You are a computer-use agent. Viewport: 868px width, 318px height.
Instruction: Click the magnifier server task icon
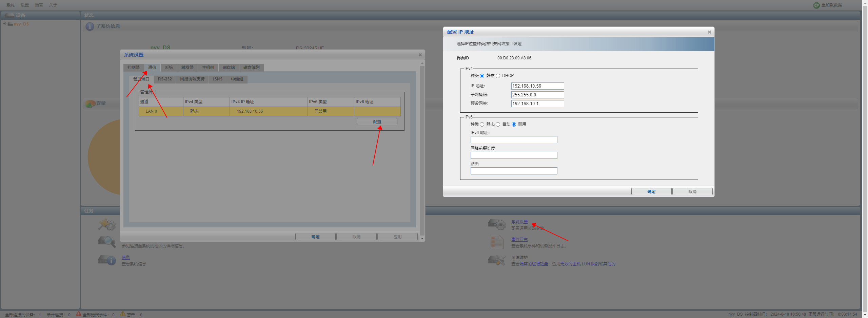[107, 242]
